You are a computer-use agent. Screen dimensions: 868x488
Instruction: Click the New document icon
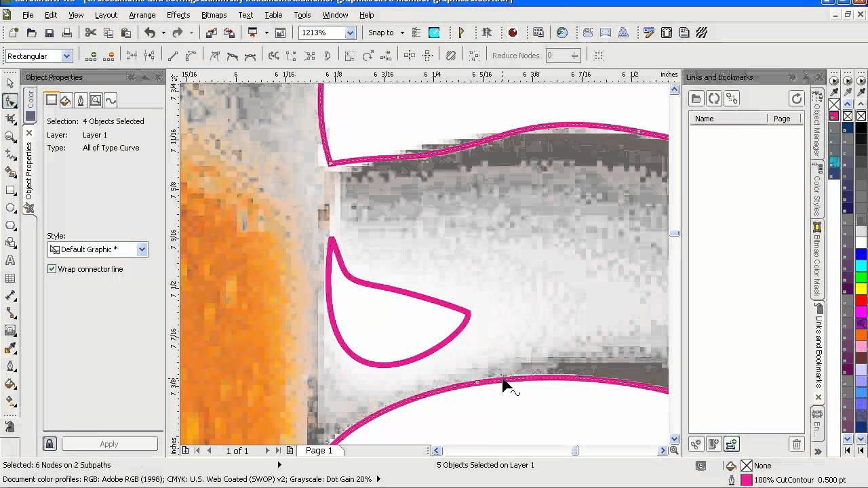[14, 33]
